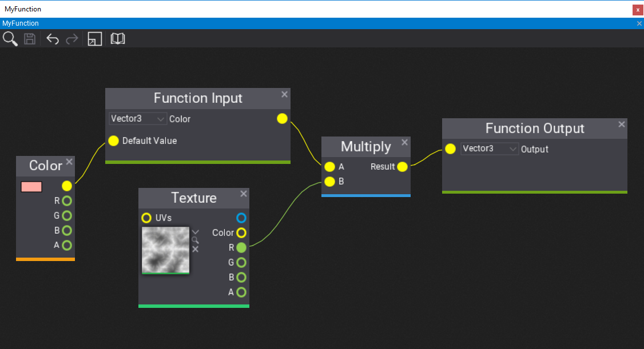This screenshot has height=349, width=644.
Task: Collapse the texture preview with the chevron
Action: pyautogui.click(x=195, y=231)
